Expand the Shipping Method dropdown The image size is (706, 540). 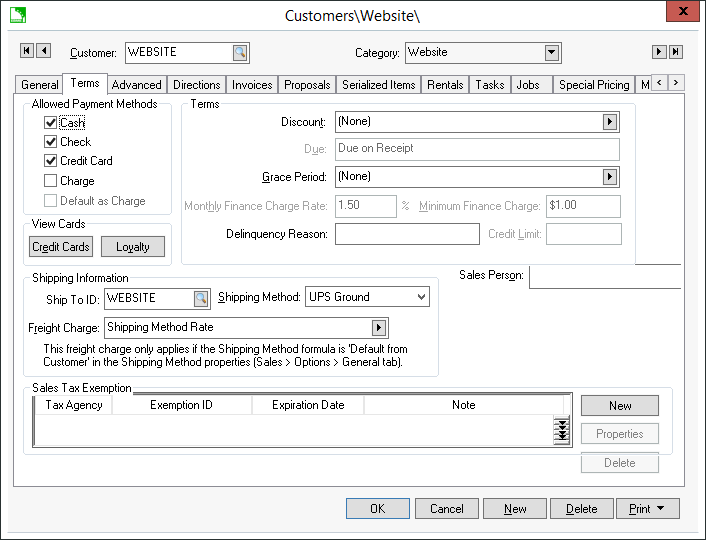(421, 297)
